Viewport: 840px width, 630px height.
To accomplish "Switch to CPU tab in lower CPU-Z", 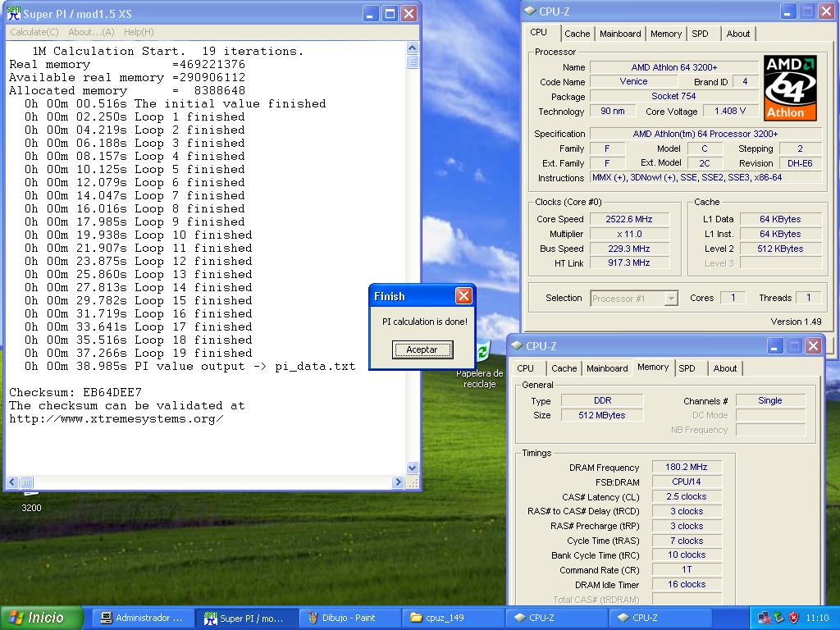I will click(x=526, y=368).
